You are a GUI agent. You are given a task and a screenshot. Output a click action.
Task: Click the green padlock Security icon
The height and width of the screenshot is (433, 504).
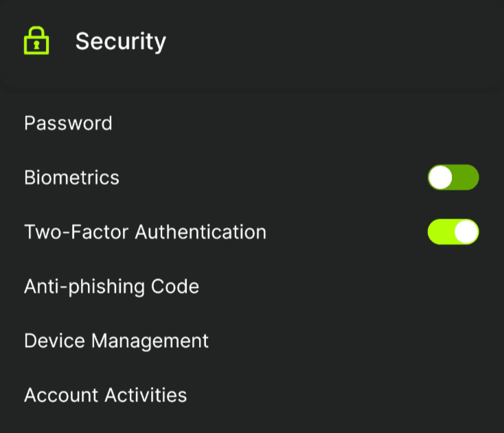coord(36,41)
